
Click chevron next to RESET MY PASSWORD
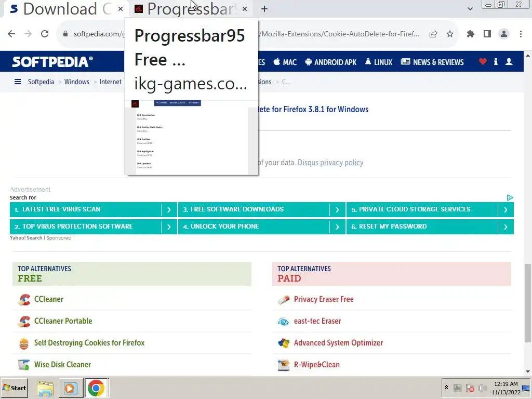tap(506, 227)
